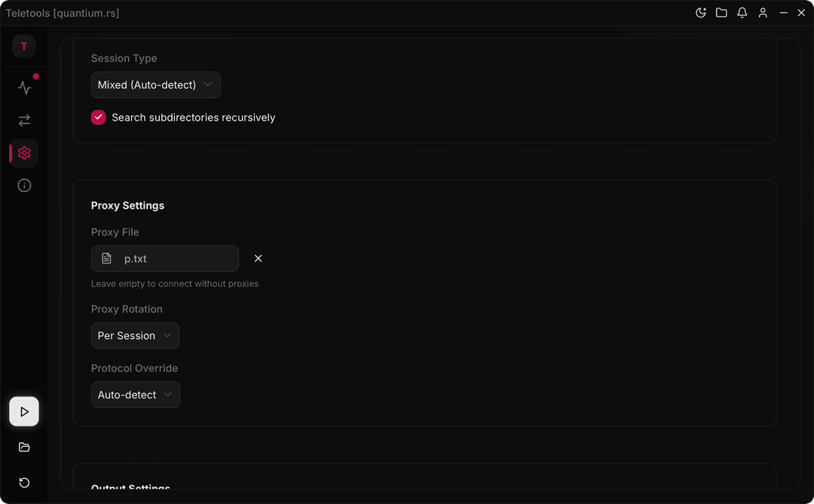The image size is (814, 504).
Task: Click the Proxy Rotation label
Action: pos(127,309)
